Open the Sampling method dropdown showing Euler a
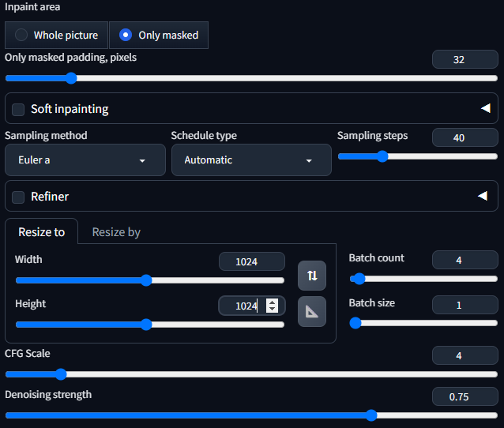Screen dimensions: 504x428 (85, 160)
